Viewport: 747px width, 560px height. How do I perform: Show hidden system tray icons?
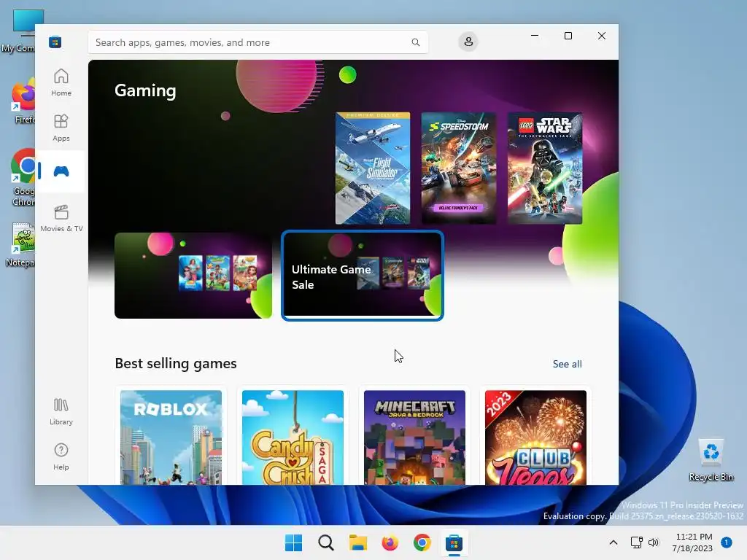coord(613,542)
